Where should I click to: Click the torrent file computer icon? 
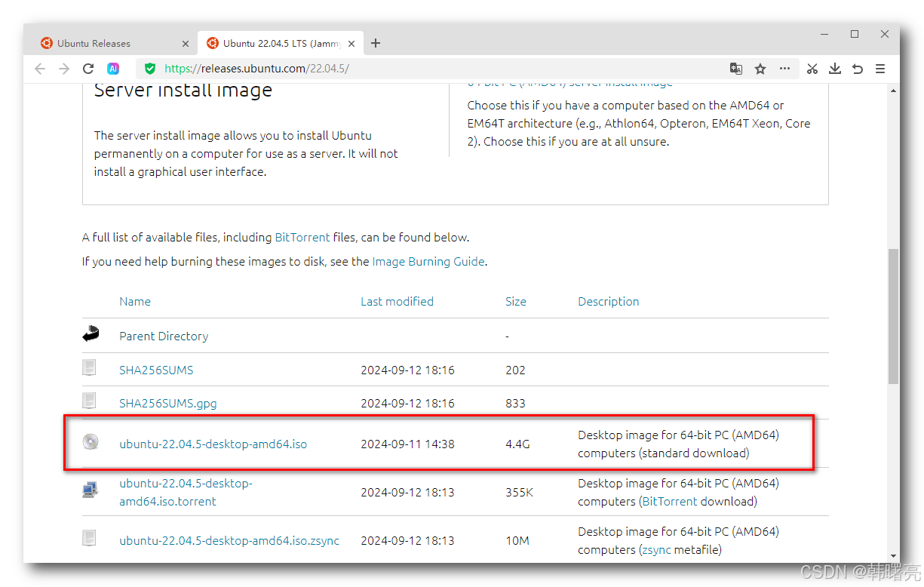click(x=91, y=490)
